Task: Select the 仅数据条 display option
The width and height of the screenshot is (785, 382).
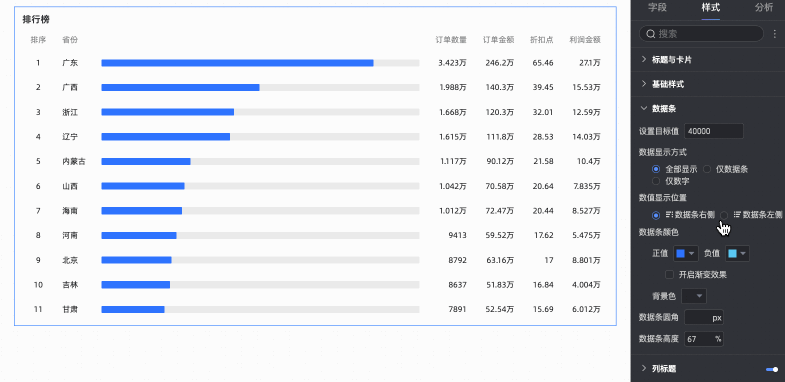Action: click(707, 169)
